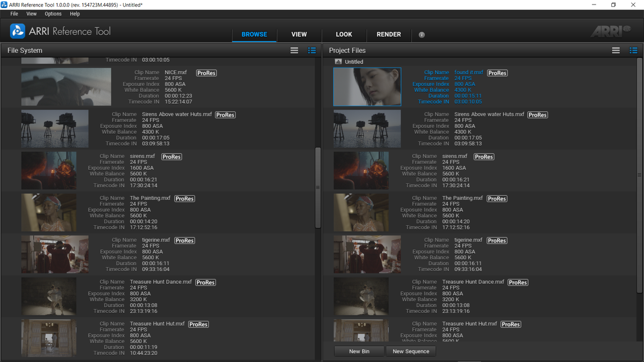This screenshot has width=644, height=362.
Task: Open the Help menu
Action: [x=75, y=14]
